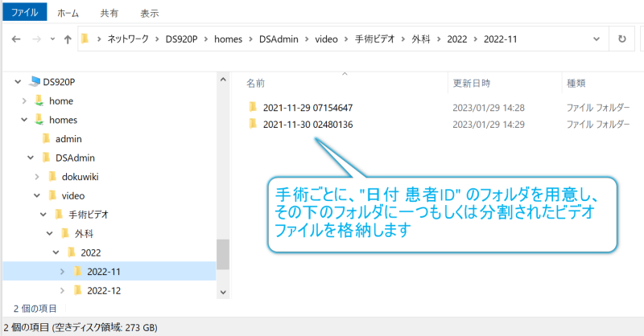This screenshot has height=336, width=644.
Task: Navigate to 2022 in the breadcrumb
Action: 457,39
